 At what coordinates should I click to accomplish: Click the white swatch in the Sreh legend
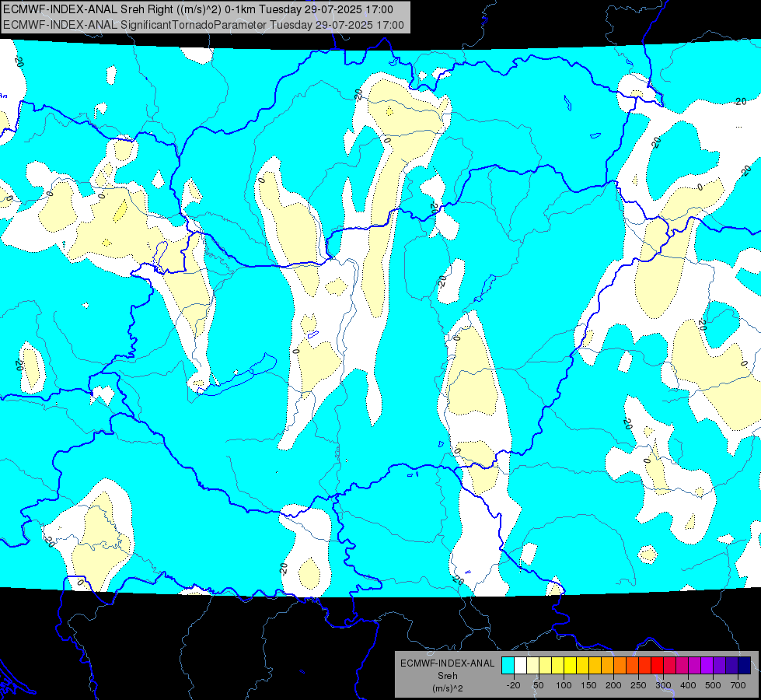520,665
